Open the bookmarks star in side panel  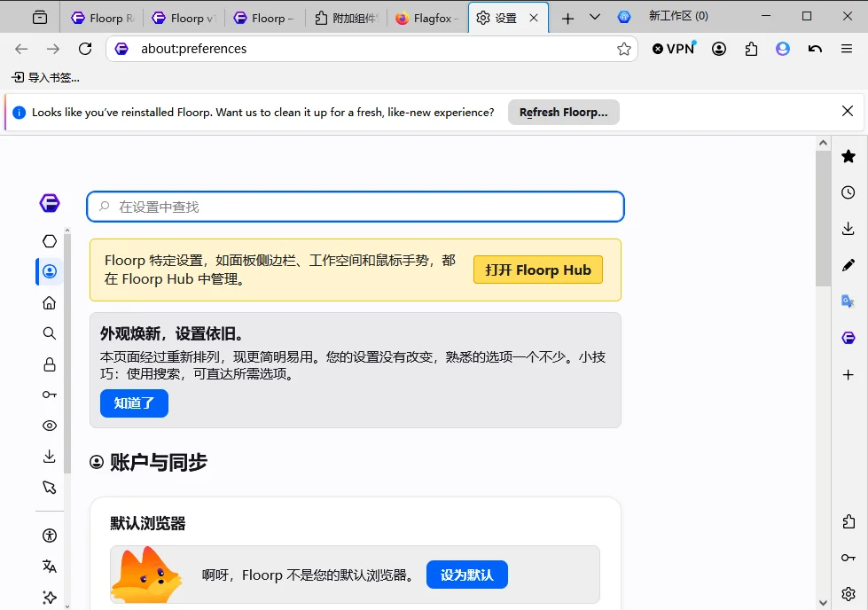[848, 157]
